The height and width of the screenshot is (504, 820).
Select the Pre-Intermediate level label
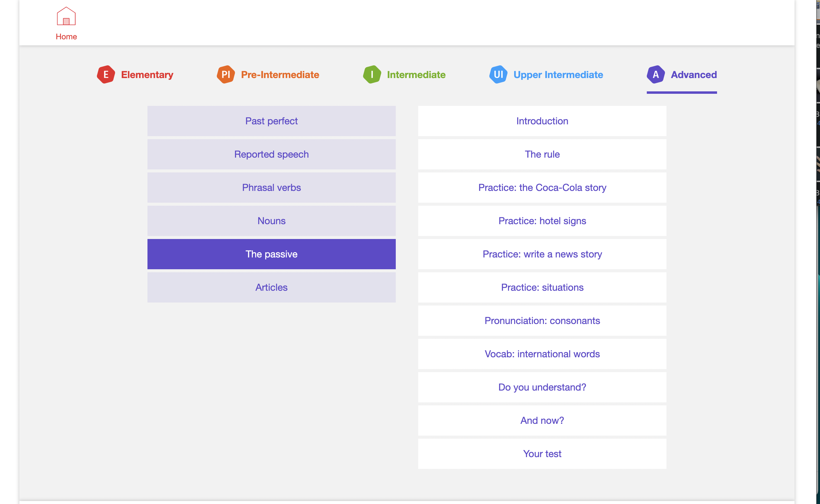tap(279, 75)
